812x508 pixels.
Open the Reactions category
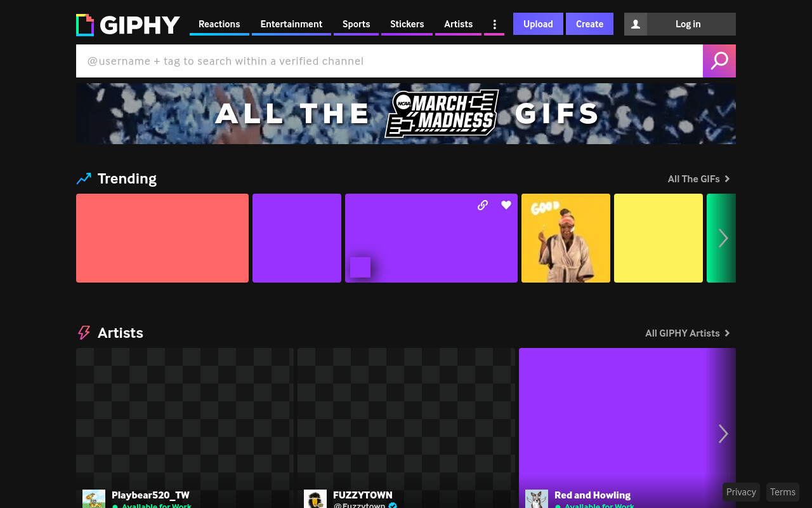coord(219,24)
